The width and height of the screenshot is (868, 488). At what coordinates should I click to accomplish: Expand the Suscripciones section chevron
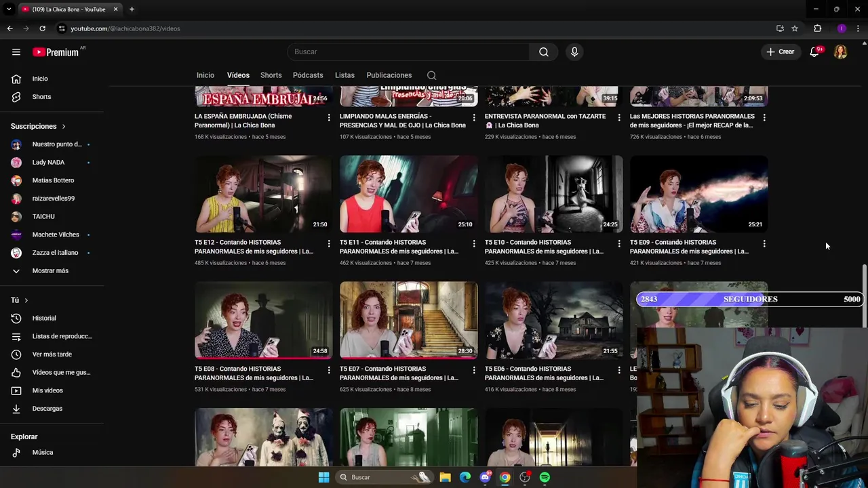tap(64, 127)
